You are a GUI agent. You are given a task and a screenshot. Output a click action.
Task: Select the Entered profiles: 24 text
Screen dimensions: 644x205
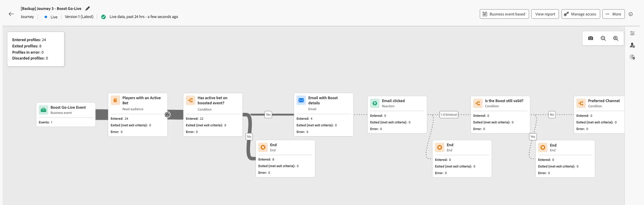29,40
